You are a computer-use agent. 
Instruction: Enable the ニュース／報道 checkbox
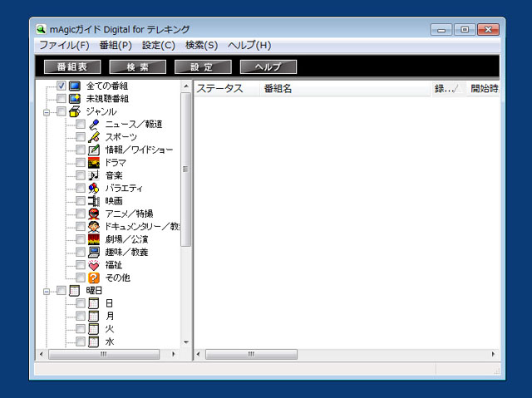(x=81, y=124)
